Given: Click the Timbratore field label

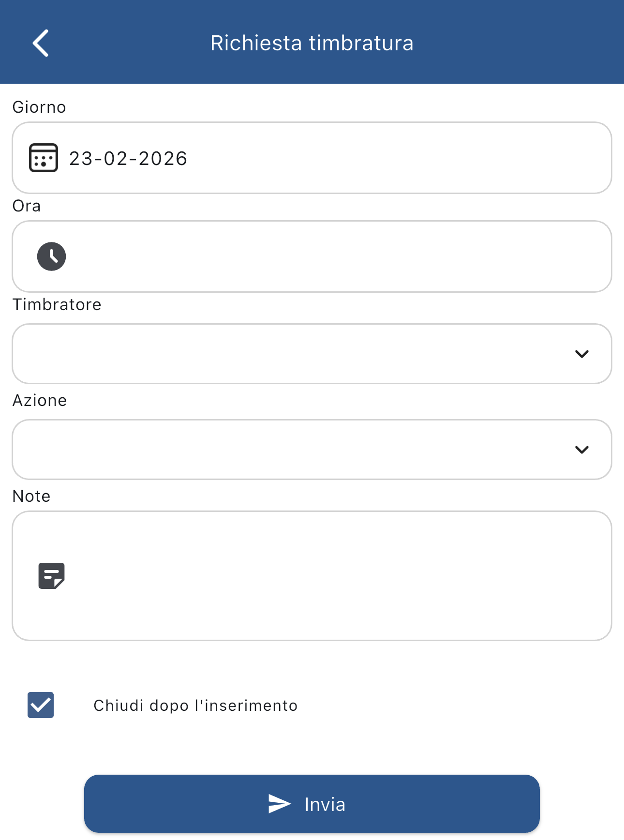Looking at the screenshot, I should tap(57, 304).
